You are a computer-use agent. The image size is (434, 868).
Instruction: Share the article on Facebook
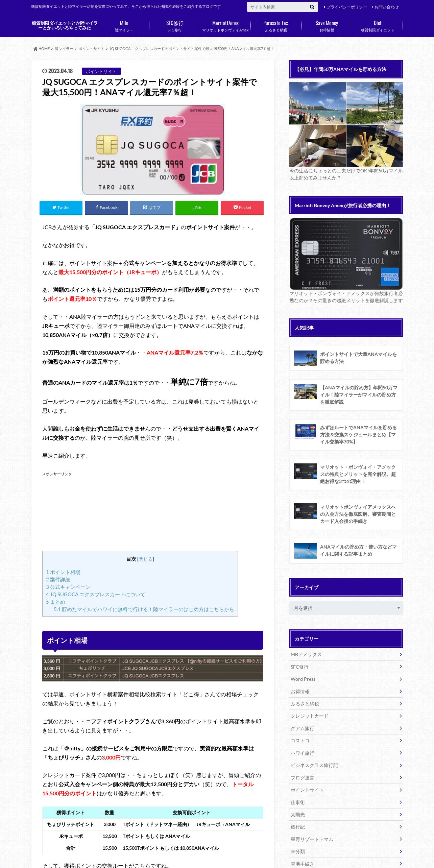click(106, 208)
